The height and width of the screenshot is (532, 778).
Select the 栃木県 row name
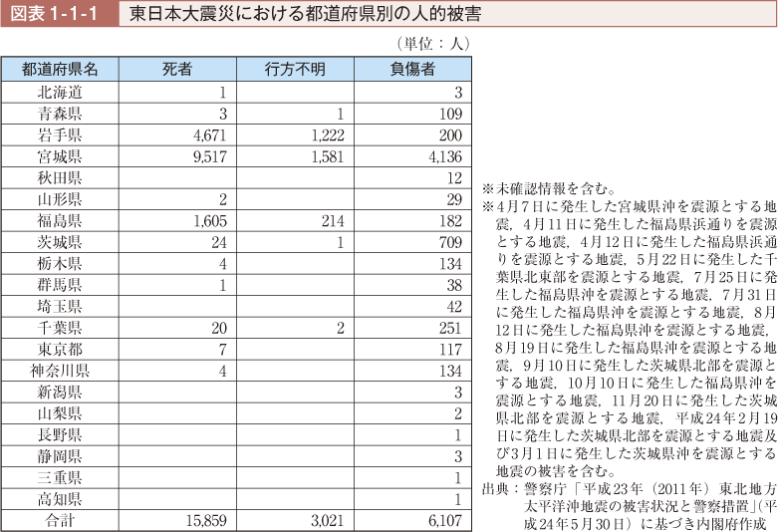pyautogui.click(x=60, y=263)
